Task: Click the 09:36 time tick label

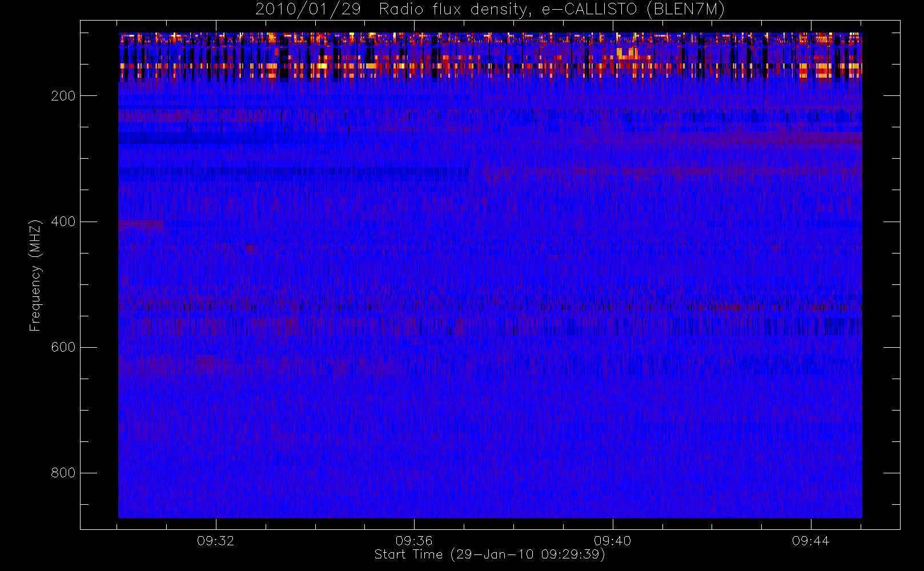Action: click(414, 541)
